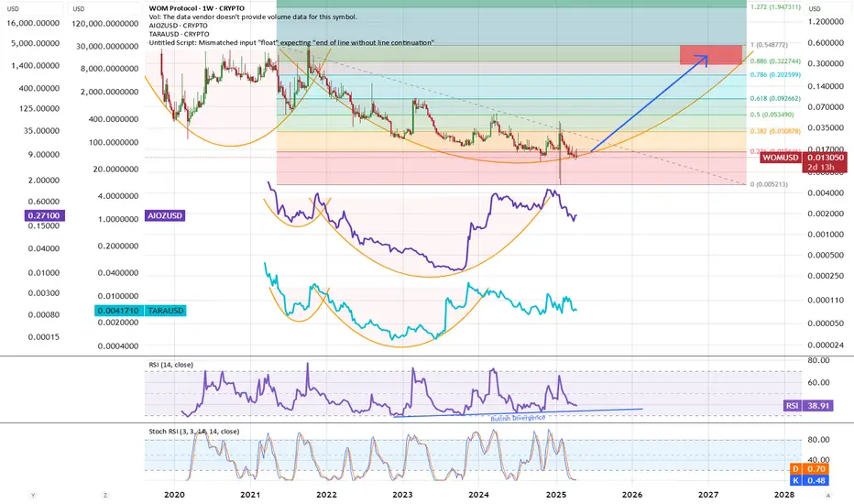Screen dimensions: 854x504
Task: Click the 2021 label on time axis
Action: click(250, 495)
